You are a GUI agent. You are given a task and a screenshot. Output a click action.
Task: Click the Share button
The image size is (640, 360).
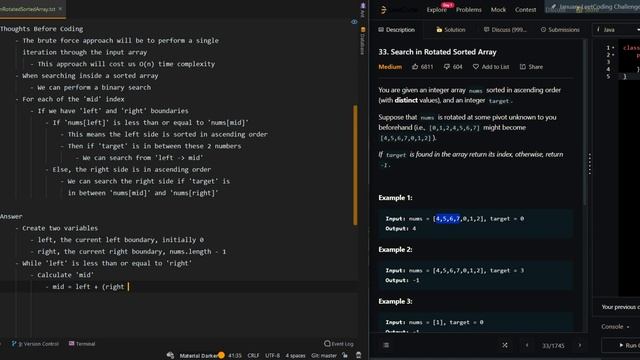coord(531,67)
